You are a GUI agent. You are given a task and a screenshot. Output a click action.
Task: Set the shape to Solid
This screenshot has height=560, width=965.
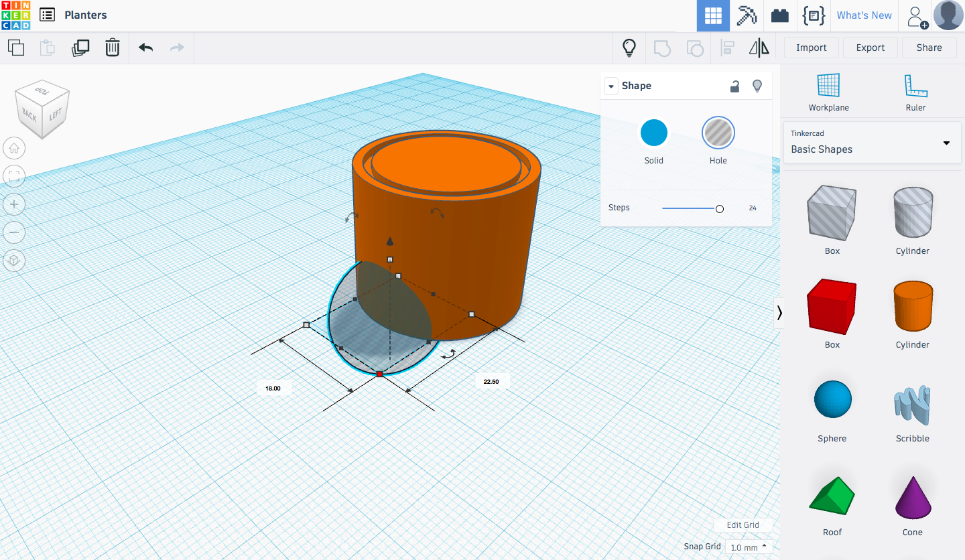tap(654, 133)
